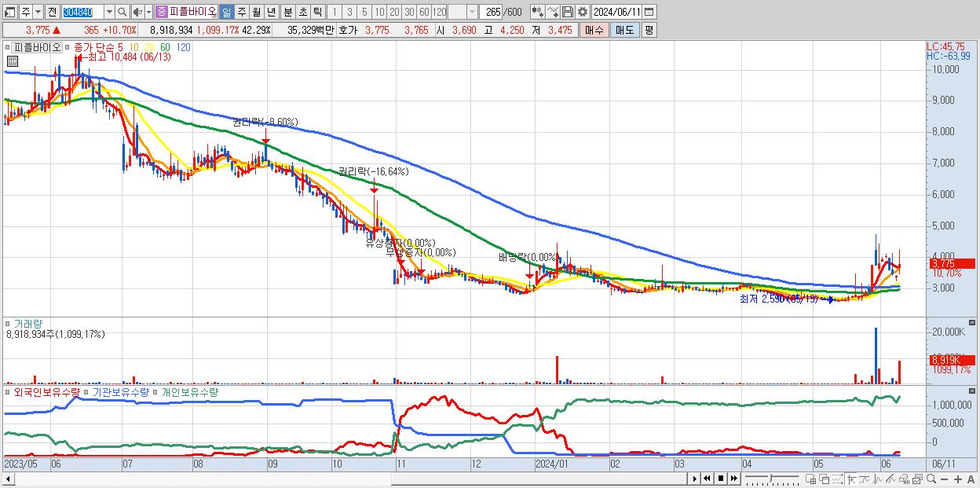The width and height of the screenshot is (980, 488).
Task: Click the add candlestick chart icon
Action: click(x=537, y=12)
